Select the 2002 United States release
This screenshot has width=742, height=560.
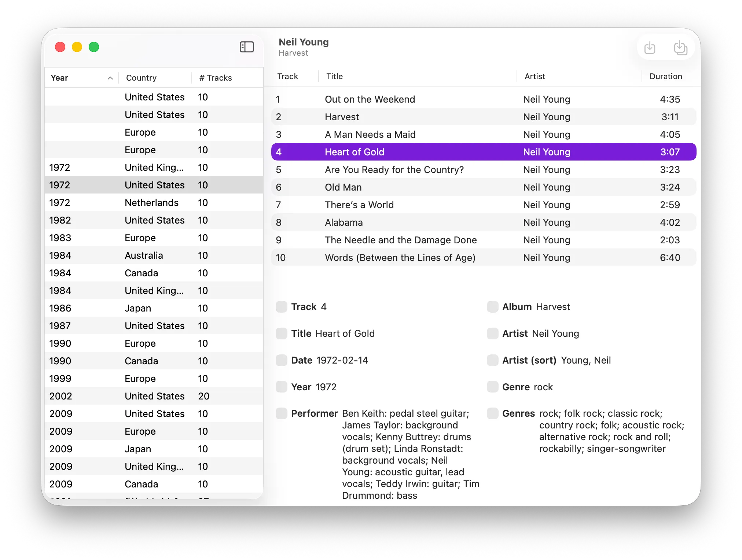[147, 396]
